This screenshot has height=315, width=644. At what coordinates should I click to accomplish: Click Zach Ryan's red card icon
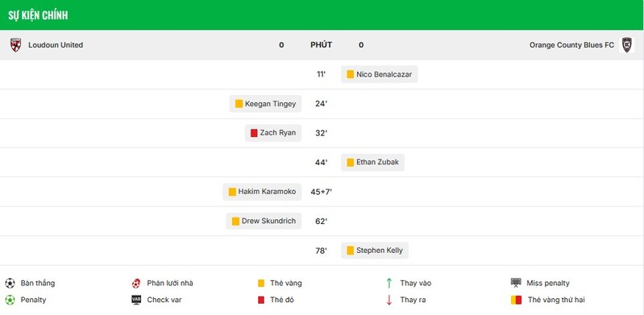[254, 133]
